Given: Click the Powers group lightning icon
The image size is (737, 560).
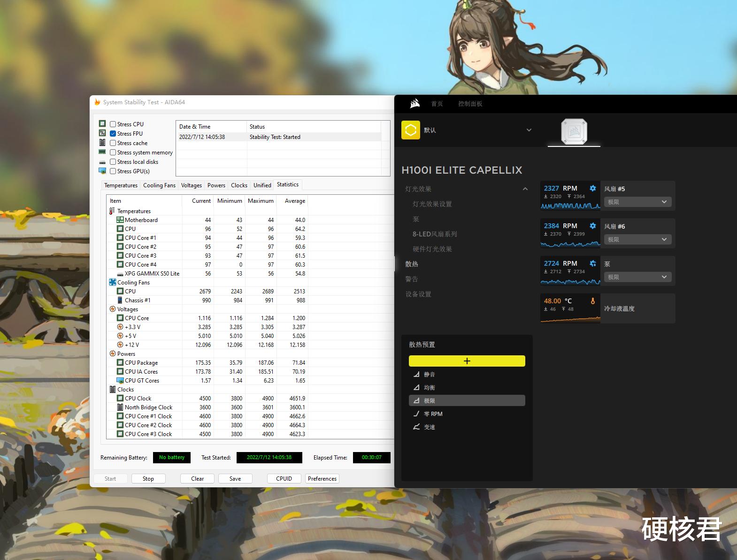Looking at the screenshot, I should coord(113,353).
